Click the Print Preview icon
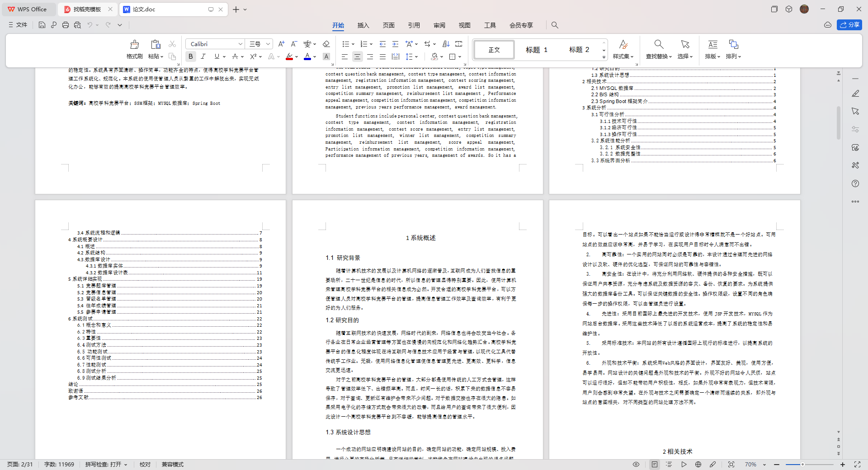 [x=77, y=25]
